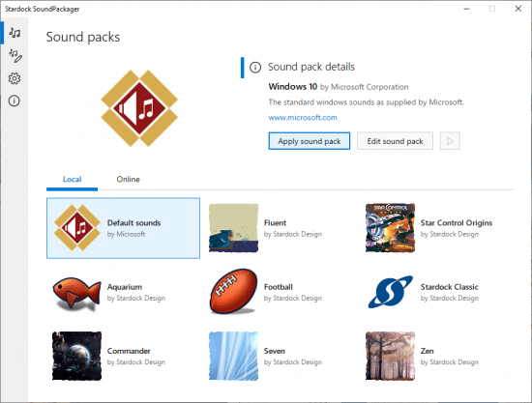Open the sound pack editor sidebar icon
This screenshot has height=403, width=532.
point(15,56)
